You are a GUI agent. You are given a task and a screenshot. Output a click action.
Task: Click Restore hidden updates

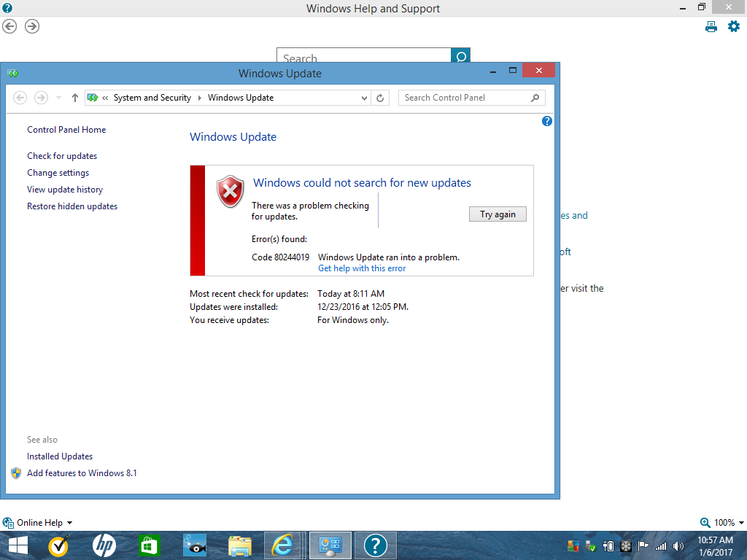pyautogui.click(x=72, y=206)
